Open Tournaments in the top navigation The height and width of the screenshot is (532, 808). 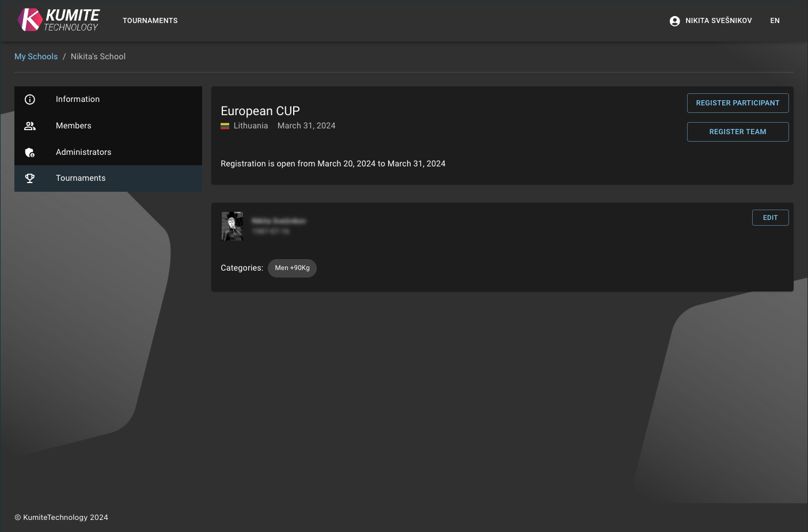click(x=150, y=21)
